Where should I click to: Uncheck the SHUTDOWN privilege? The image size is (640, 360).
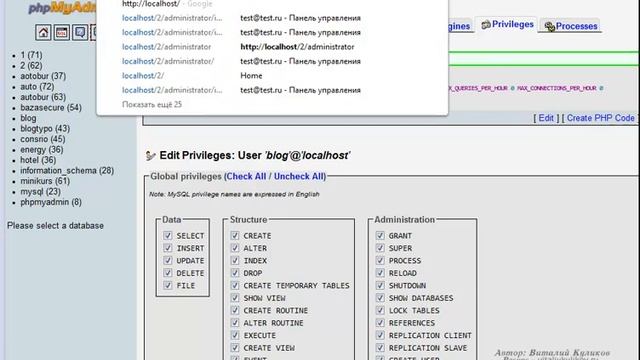(380, 285)
